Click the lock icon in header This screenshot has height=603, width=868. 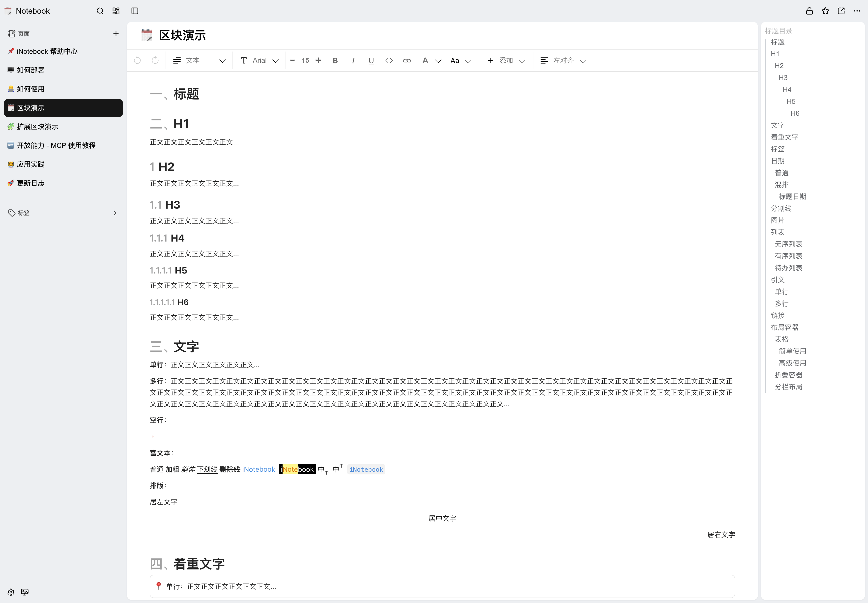(x=809, y=11)
